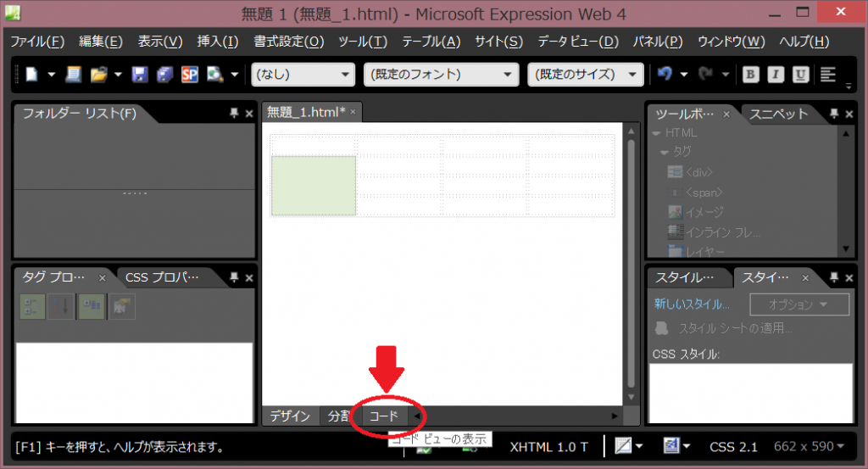Open the 表示(V) menu
The width and height of the screenshot is (868, 469).
160,42
